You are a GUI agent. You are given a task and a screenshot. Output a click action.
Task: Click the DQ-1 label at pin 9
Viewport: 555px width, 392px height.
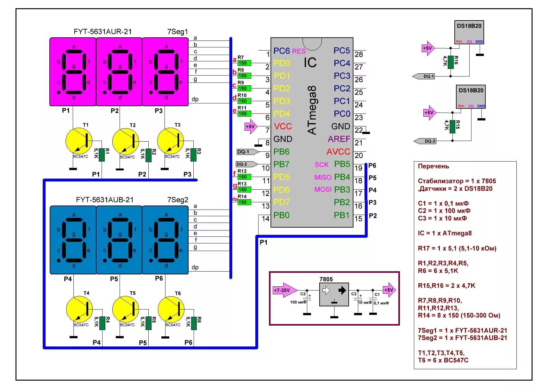point(247,152)
